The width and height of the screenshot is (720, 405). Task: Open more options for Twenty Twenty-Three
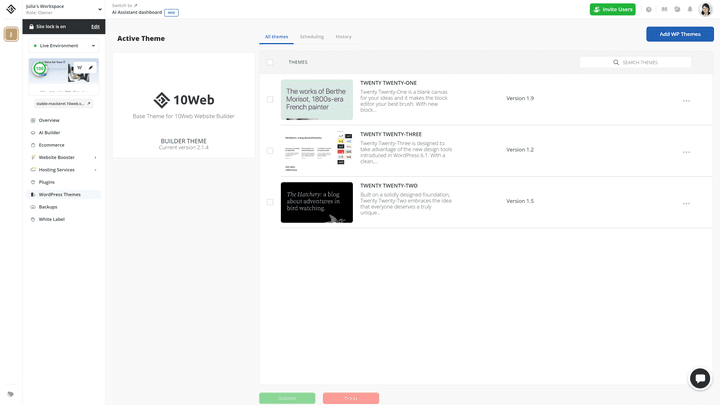click(x=686, y=152)
